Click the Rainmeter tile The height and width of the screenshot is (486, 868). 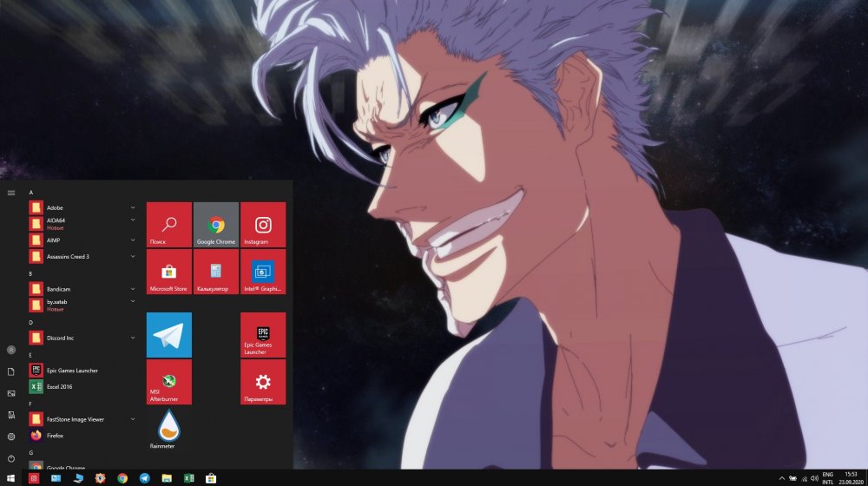click(x=168, y=430)
